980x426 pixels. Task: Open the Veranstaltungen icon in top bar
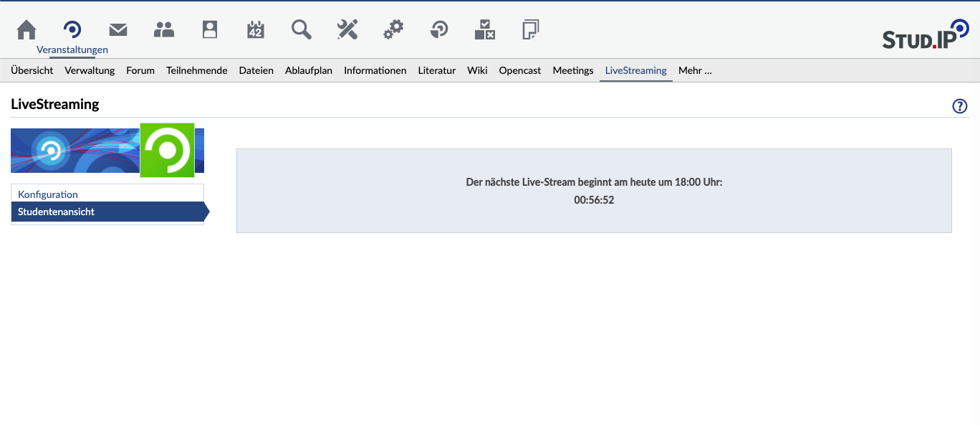(x=72, y=29)
